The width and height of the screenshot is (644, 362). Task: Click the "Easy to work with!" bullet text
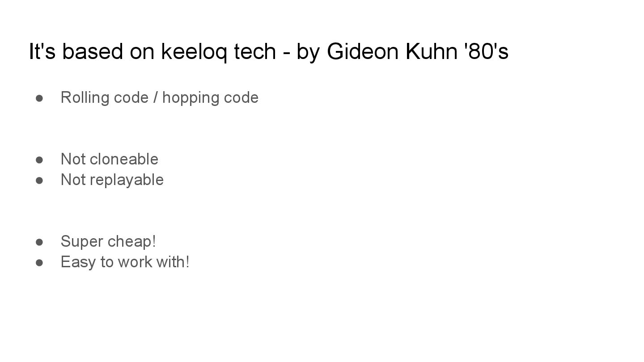125,262
